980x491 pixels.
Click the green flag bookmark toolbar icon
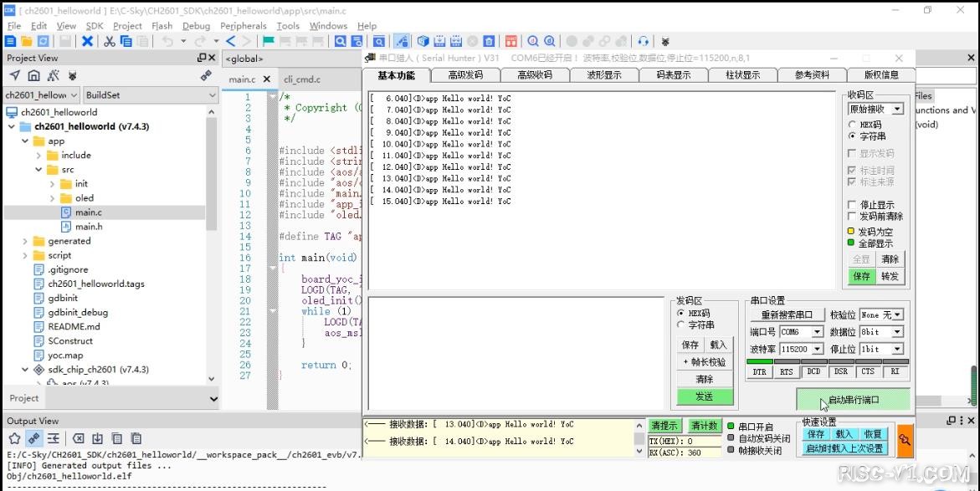point(269,41)
